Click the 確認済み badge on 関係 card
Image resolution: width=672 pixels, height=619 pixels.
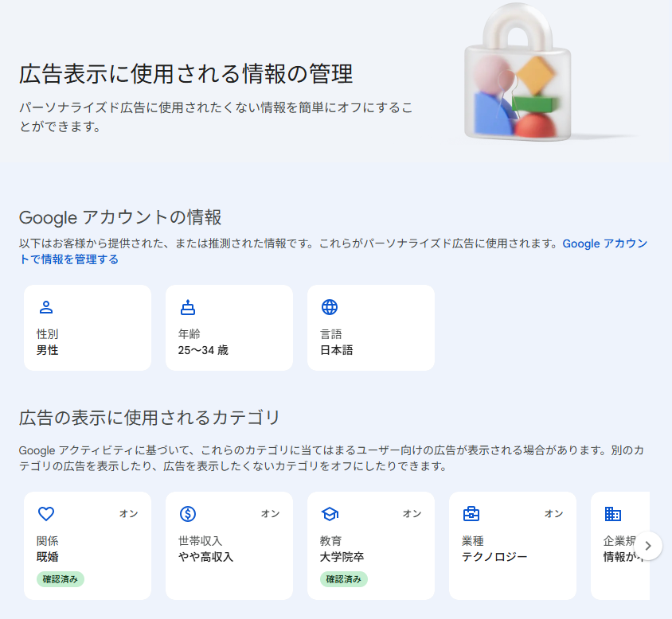click(61, 579)
